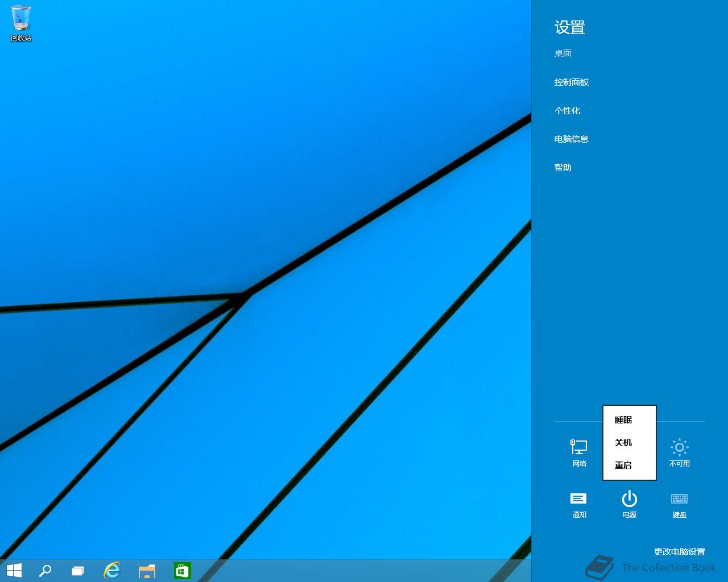Open 控制面板 in the settings charm

572,82
